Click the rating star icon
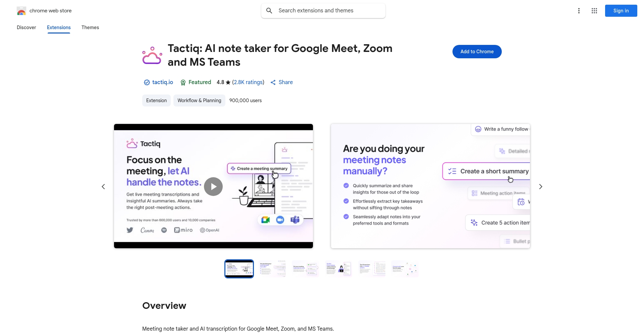Screen dimensions: 644x335 (228, 82)
